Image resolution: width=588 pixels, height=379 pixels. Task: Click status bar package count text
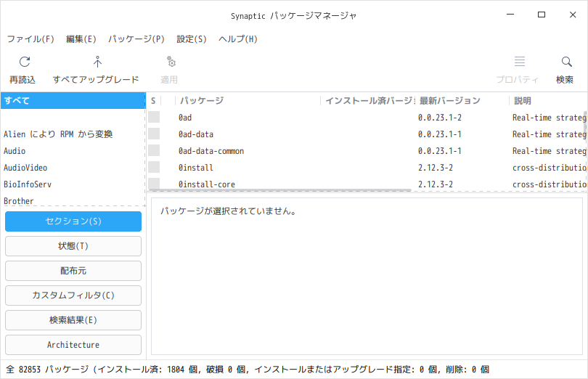pos(248,370)
